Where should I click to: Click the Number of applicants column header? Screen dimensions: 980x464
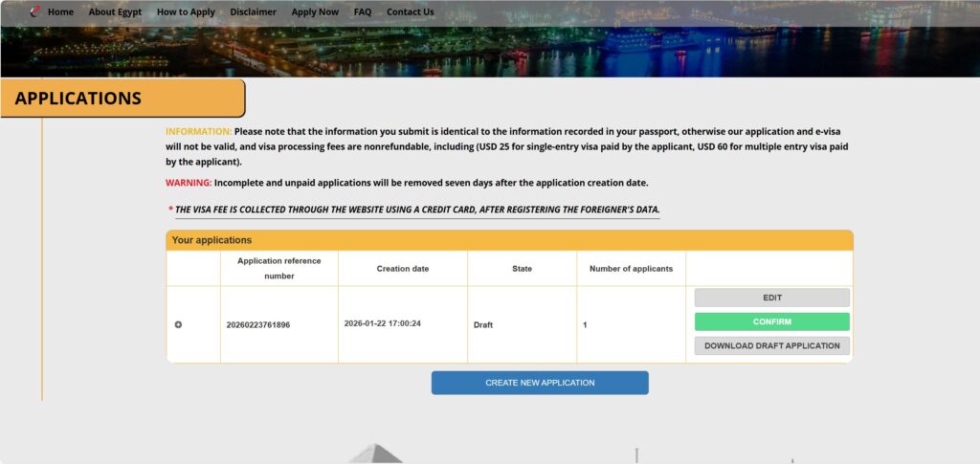(631, 269)
